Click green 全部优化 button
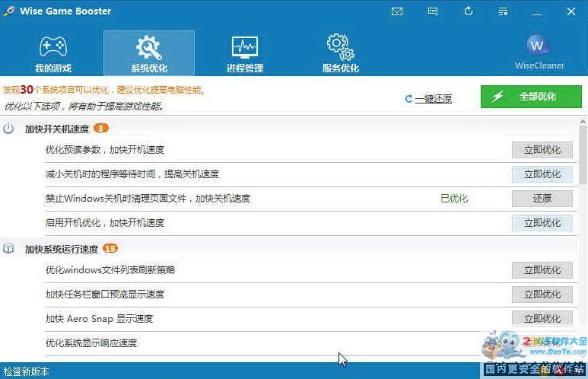Viewport: 588px width, 379px height. (531, 97)
